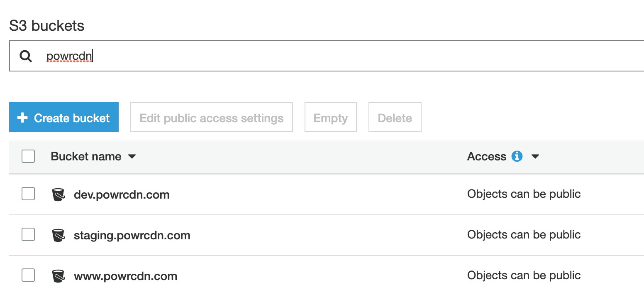Click the plus icon on Create bucket
Screen dimensions: 644x300
pos(22,118)
